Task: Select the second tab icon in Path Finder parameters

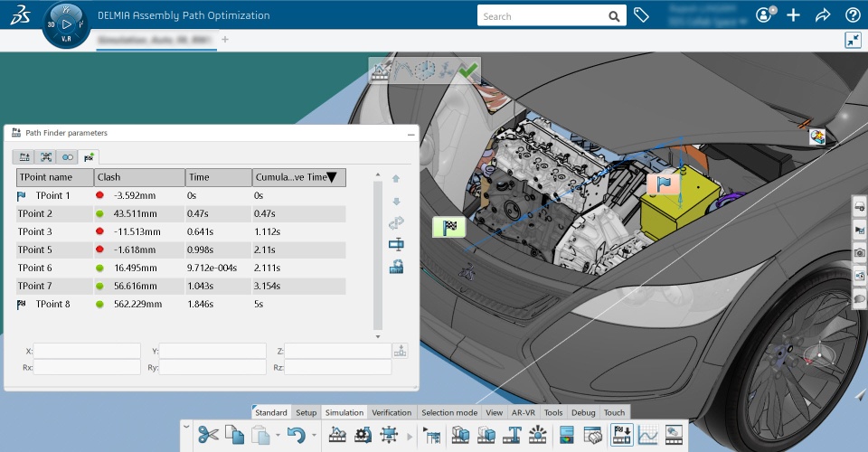Action: tap(46, 157)
